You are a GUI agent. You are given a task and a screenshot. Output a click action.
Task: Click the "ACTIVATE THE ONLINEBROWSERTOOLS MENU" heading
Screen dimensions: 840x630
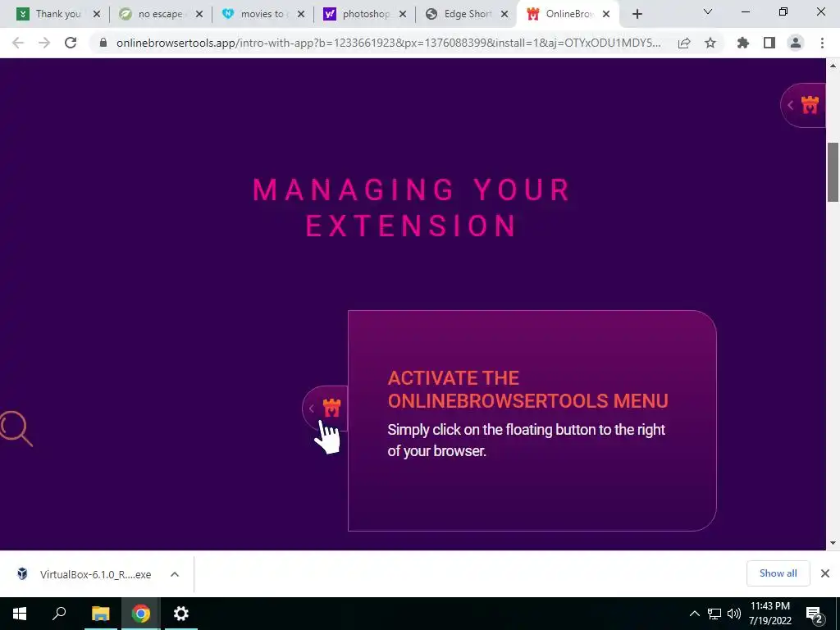point(527,390)
